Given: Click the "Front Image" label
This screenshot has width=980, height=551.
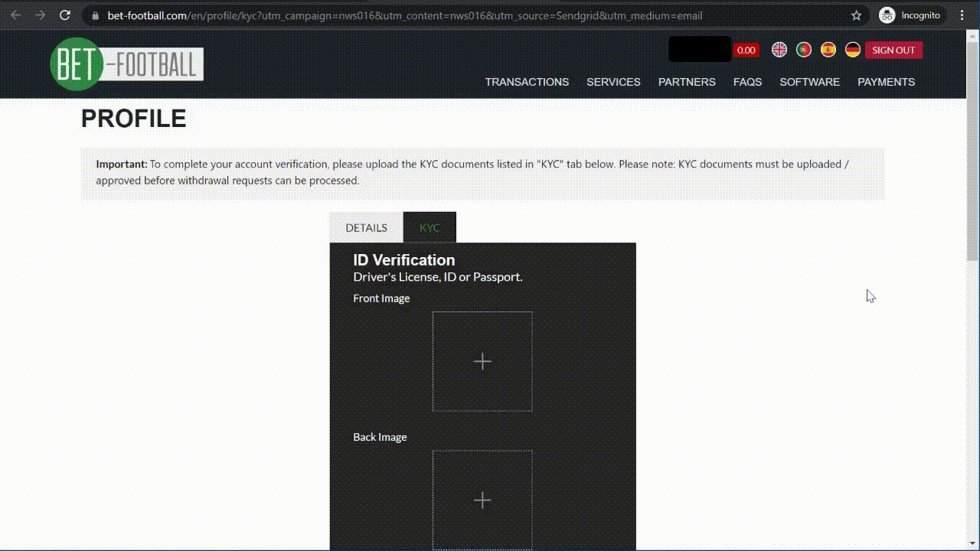Looking at the screenshot, I should tap(381, 298).
